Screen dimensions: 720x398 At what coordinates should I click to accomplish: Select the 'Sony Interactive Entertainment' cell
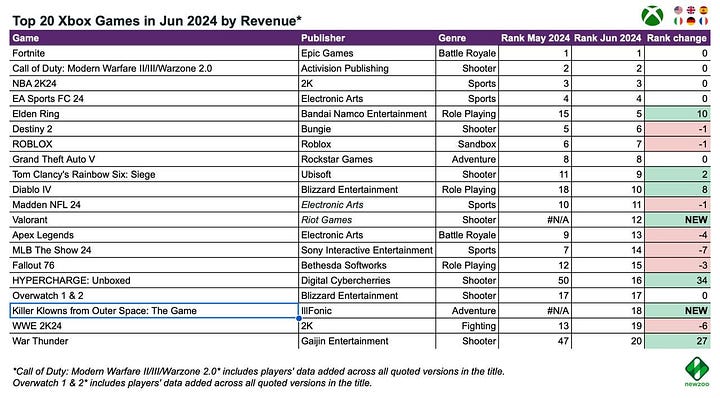pos(367,250)
